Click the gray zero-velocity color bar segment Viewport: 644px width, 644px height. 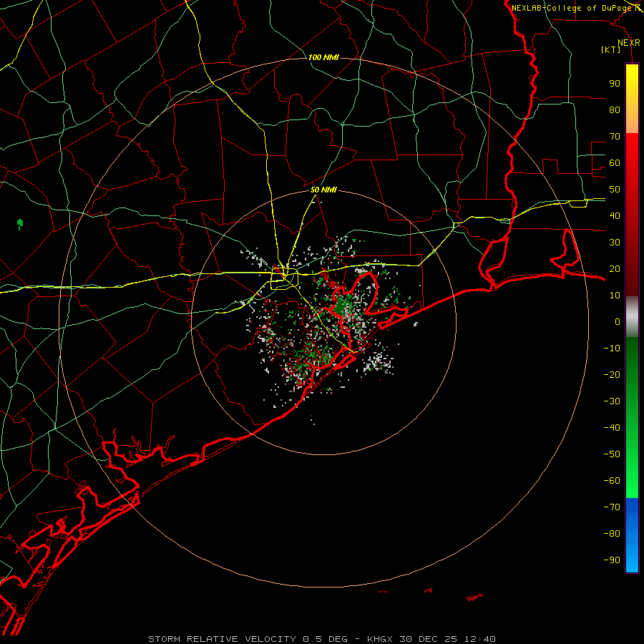point(632,317)
